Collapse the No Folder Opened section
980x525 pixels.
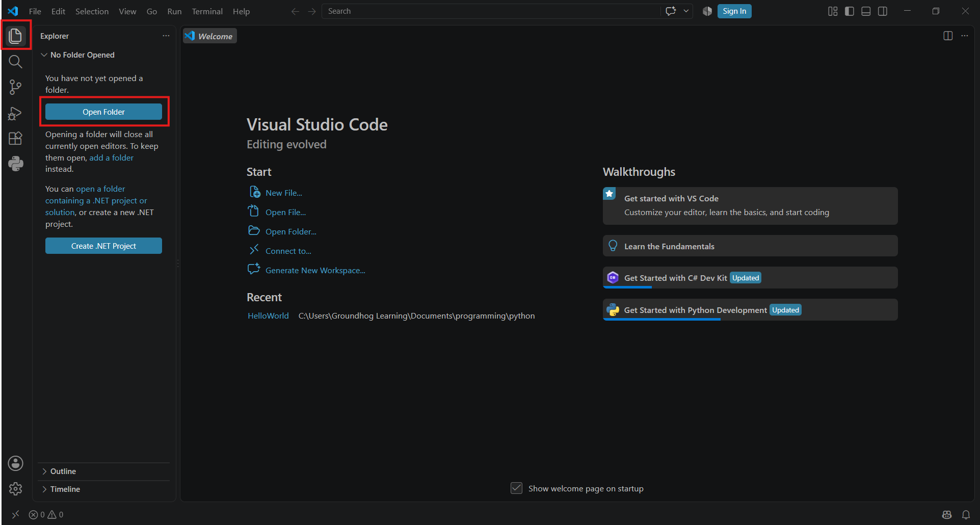(104, 55)
